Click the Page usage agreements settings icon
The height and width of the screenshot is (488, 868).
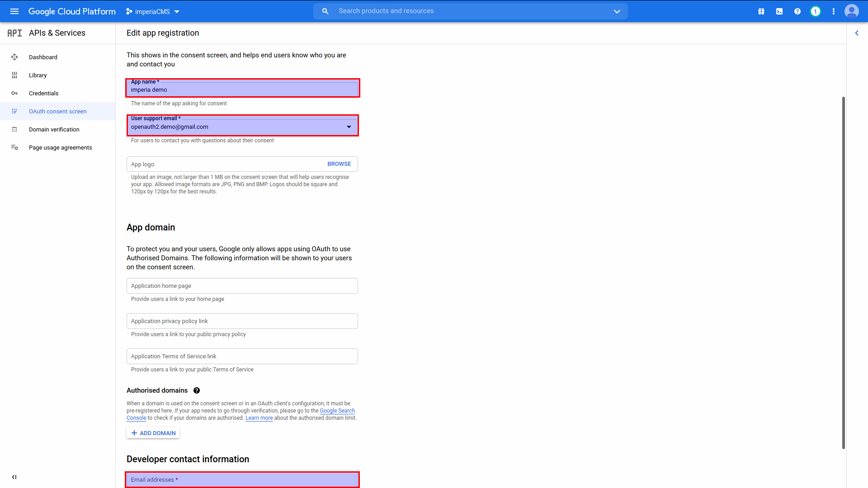coord(14,147)
